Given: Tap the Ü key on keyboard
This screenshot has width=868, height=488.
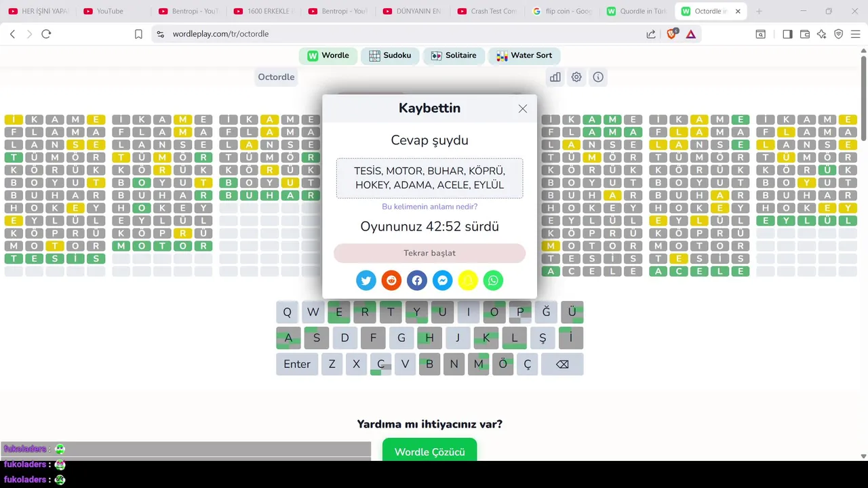Looking at the screenshot, I should pos(572,312).
